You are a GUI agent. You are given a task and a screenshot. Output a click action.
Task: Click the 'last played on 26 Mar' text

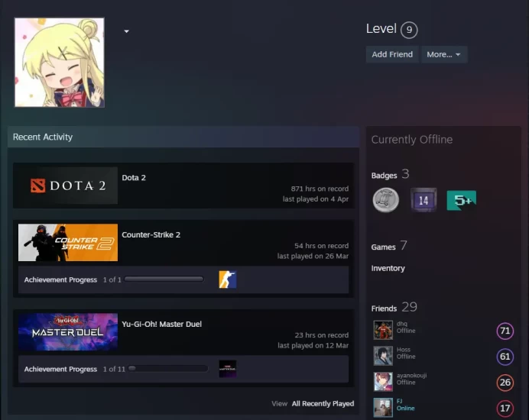click(x=313, y=256)
